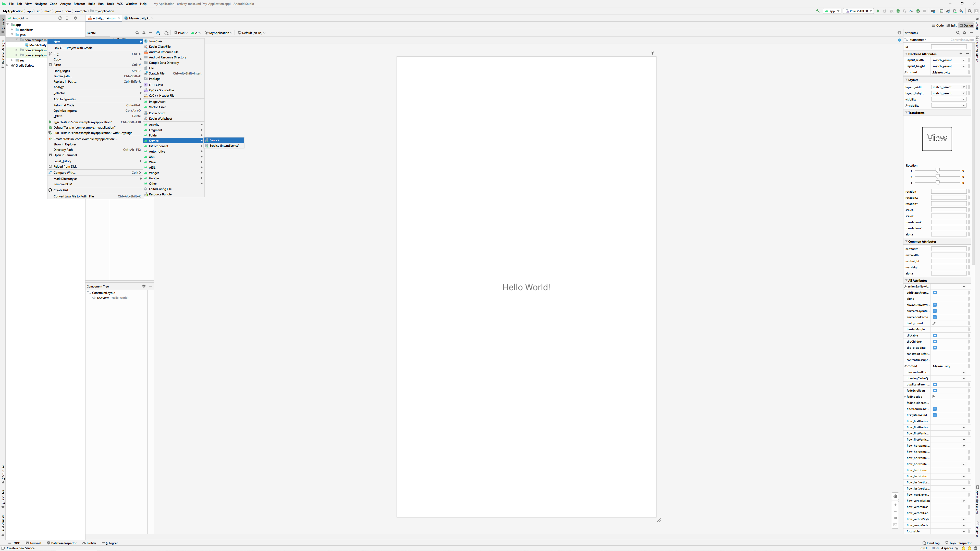Open the Profiler gauge icon in toolbar

point(912,11)
